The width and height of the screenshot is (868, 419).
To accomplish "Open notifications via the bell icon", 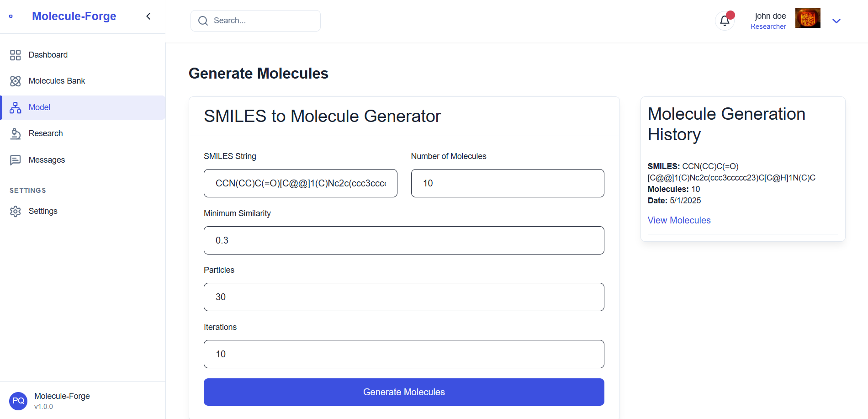I will [x=725, y=21].
